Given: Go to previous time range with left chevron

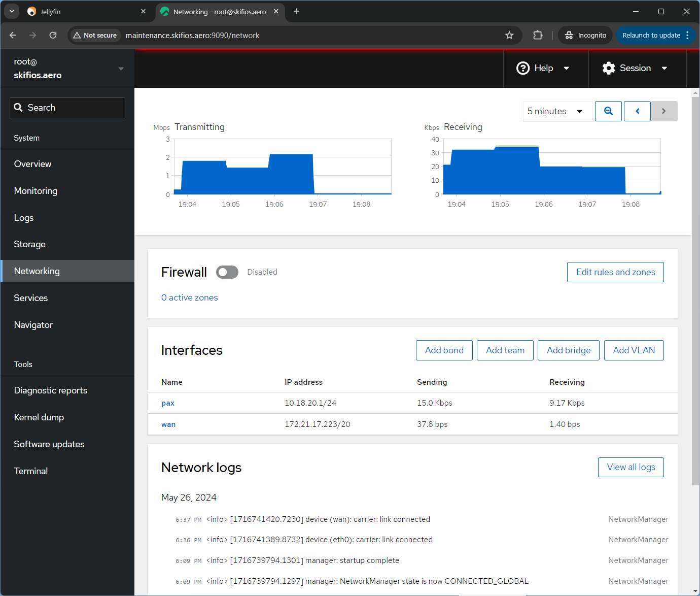Looking at the screenshot, I should [637, 111].
